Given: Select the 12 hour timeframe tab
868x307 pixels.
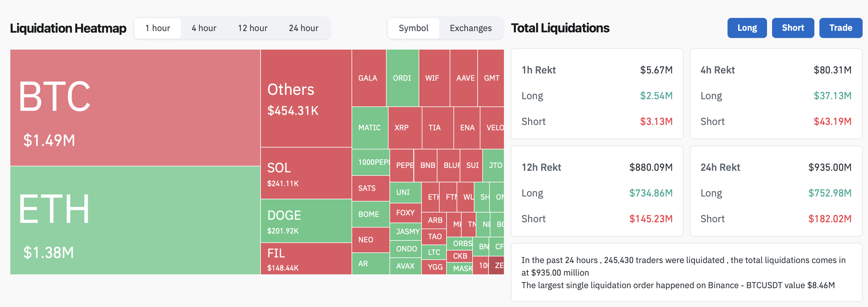Looking at the screenshot, I should point(252,28).
